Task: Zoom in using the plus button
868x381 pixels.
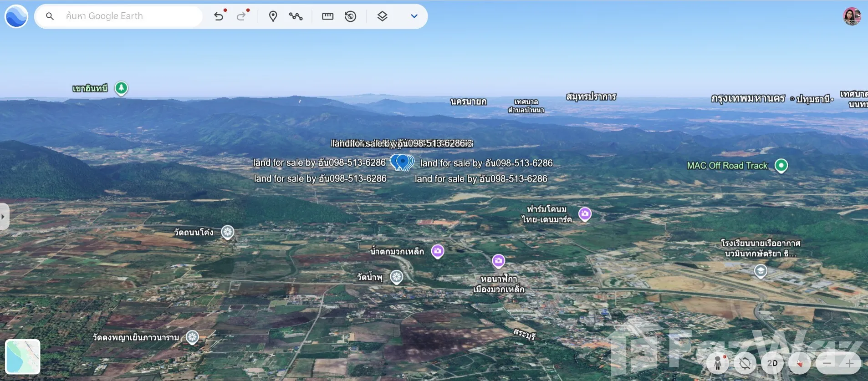Action: 849,363
